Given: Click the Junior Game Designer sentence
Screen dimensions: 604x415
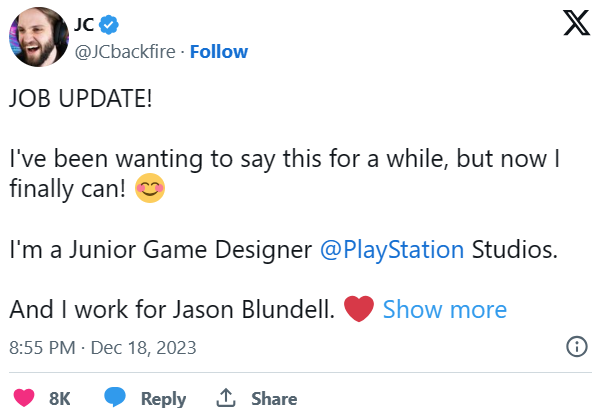Looking at the screenshot, I should point(160,249).
